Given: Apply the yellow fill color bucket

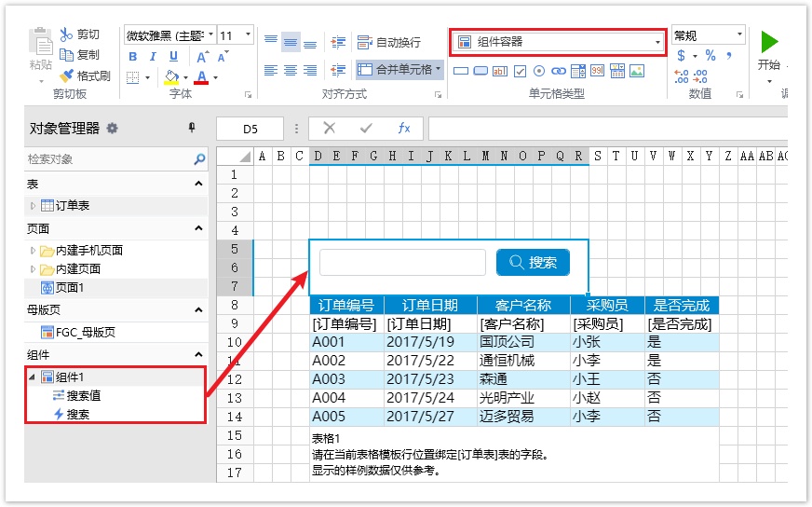Looking at the screenshot, I should (171, 77).
